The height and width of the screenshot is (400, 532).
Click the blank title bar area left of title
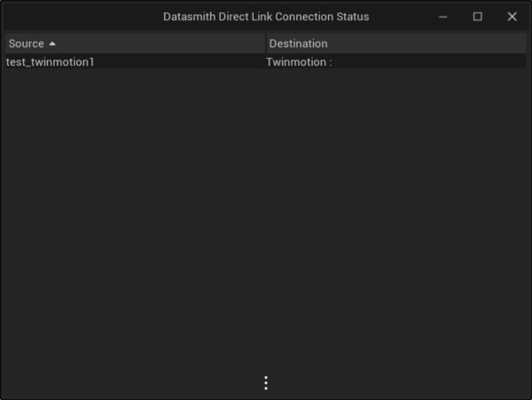pos(80,17)
